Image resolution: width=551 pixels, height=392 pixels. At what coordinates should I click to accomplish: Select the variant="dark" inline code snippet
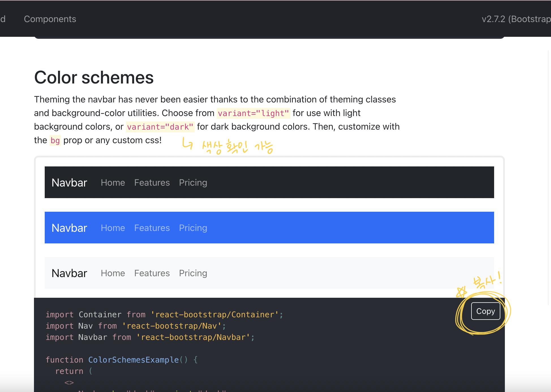click(x=160, y=127)
